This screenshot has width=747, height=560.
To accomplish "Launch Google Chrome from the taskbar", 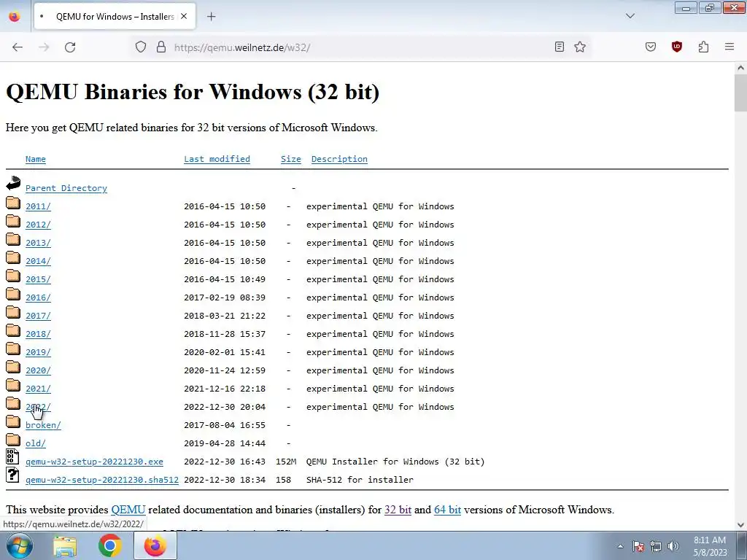I will [x=110, y=545].
